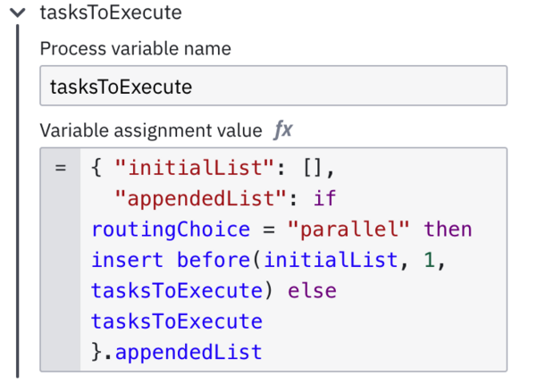Click the 'then' keyword in the expression
537x392 pixels.
[448, 229]
